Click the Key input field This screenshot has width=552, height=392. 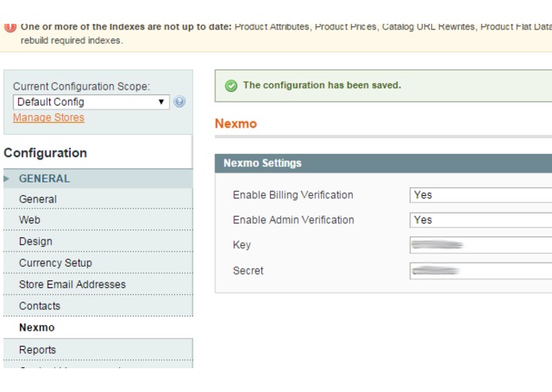click(x=481, y=245)
